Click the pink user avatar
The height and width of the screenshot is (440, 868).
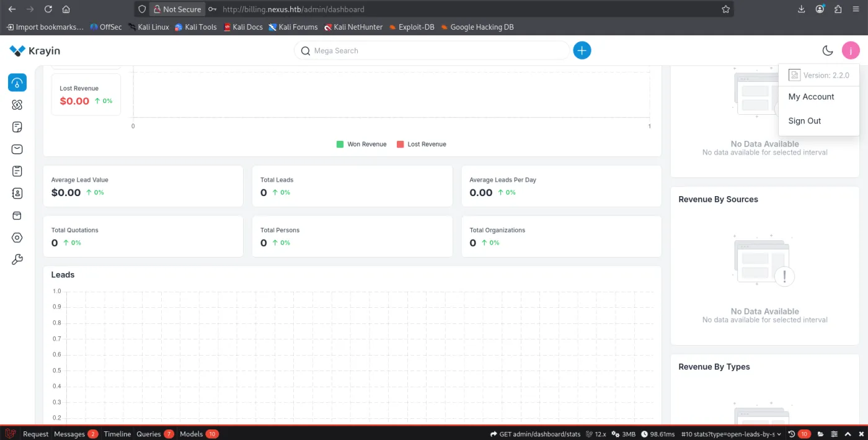[851, 51]
